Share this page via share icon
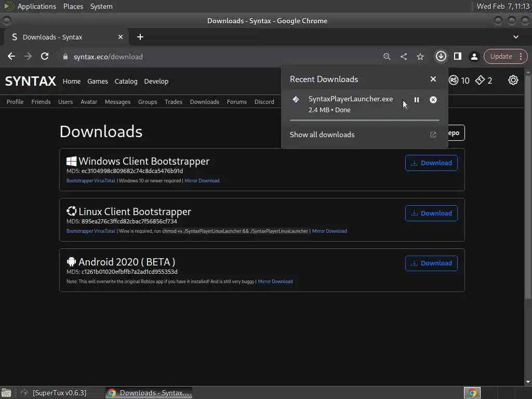The width and height of the screenshot is (532, 399). point(403,57)
